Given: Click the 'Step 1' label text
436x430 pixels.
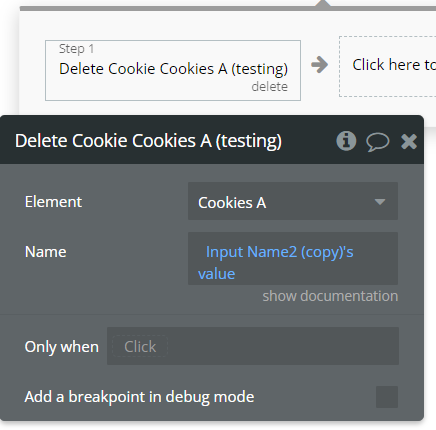Looking at the screenshot, I should (x=77, y=49).
